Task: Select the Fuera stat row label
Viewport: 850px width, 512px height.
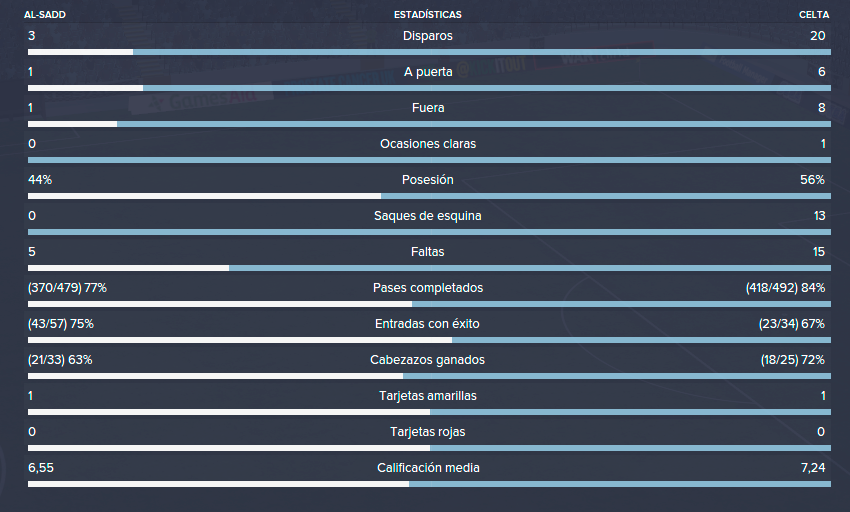Action: (428, 108)
